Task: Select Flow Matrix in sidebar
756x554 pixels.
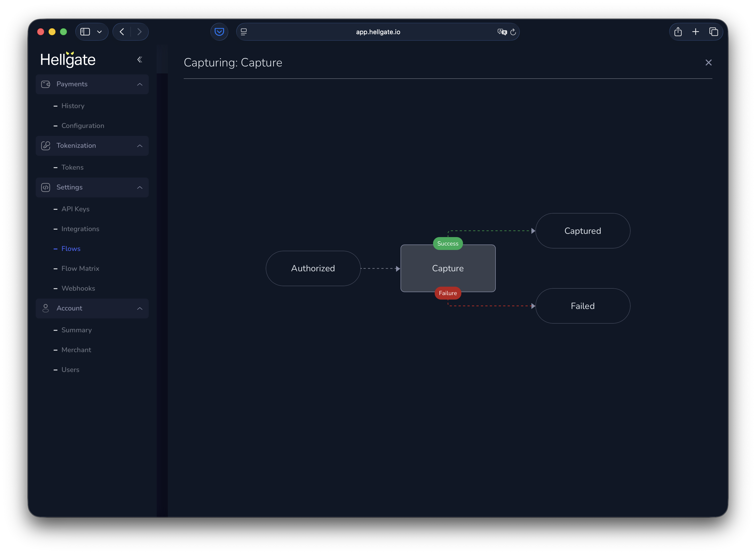Action: click(80, 268)
